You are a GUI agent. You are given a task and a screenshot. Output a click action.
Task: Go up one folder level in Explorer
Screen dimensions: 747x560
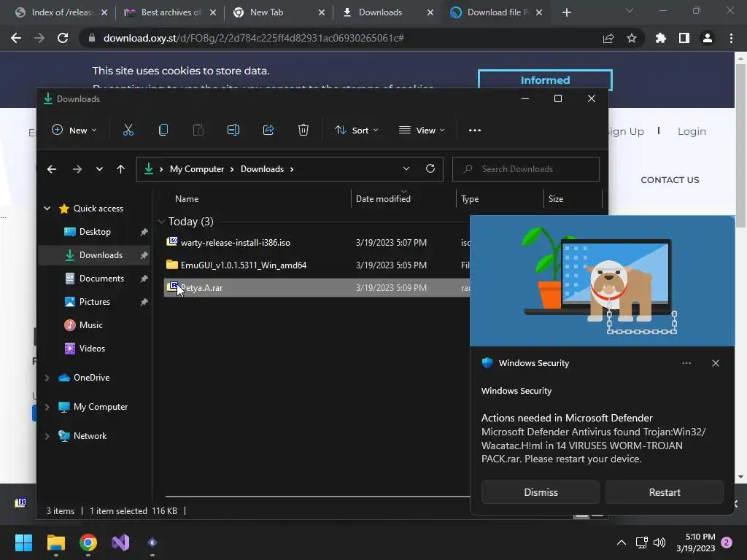(120, 169)
